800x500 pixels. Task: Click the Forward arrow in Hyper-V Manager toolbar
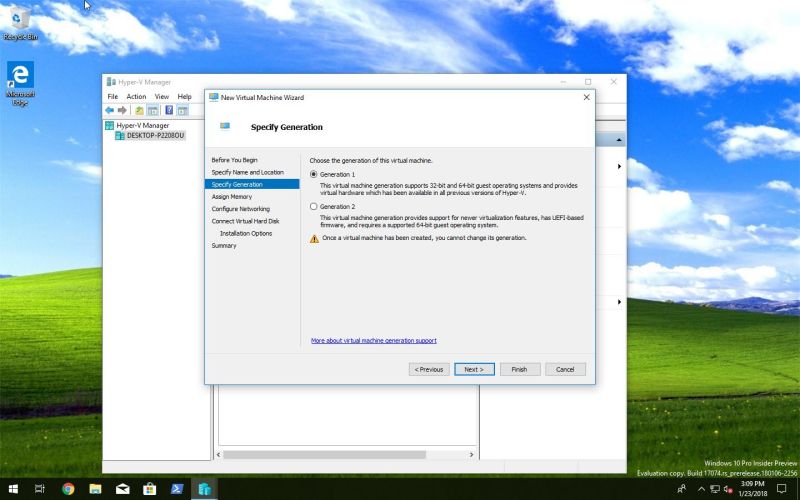122,110
